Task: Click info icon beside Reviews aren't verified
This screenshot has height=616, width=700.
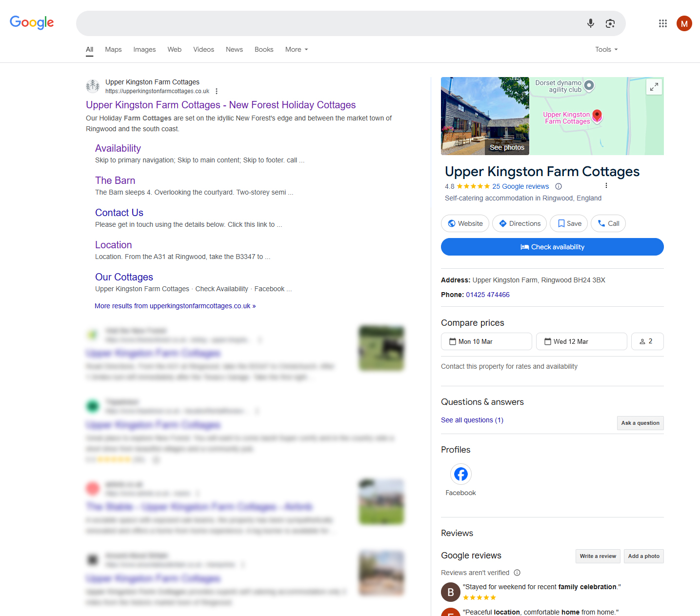Action: 517,573
